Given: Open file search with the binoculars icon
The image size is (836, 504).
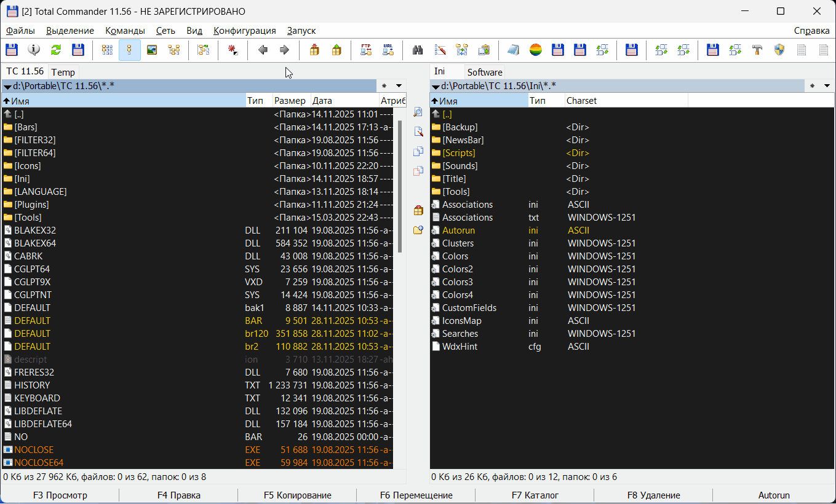Looking at the screenshot, I should [418, 50].
